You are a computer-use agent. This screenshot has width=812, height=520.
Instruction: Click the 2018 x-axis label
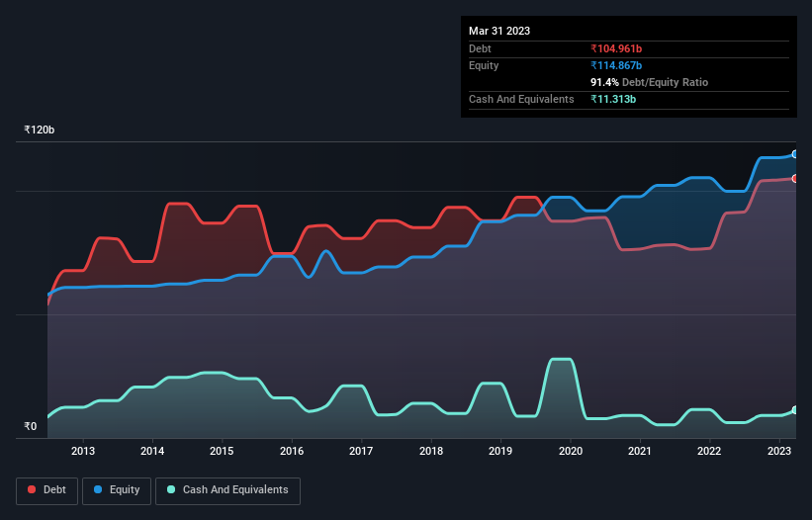[x=431, y=451]
